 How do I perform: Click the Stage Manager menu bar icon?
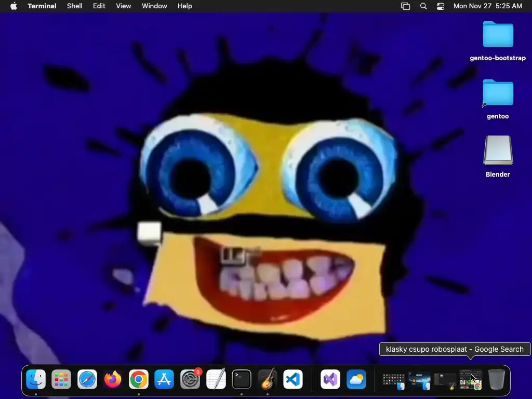tap(405, 6)
